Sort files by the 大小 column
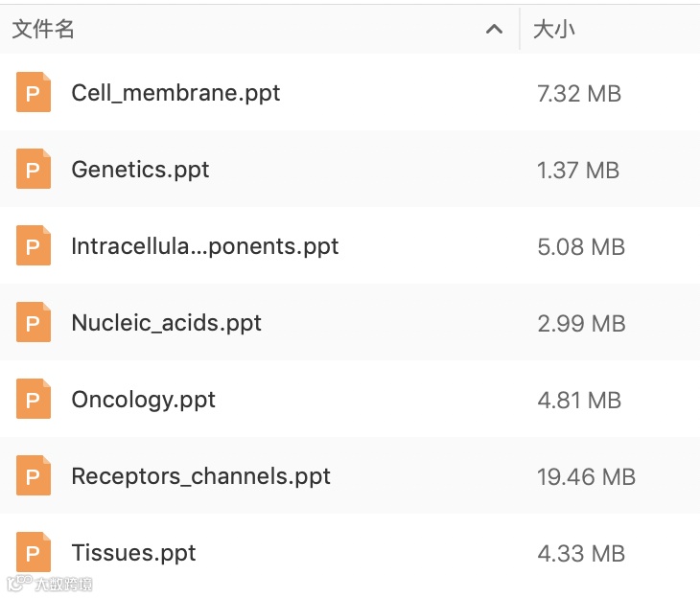This screenshot has width=700, height=598. (554, 30)
